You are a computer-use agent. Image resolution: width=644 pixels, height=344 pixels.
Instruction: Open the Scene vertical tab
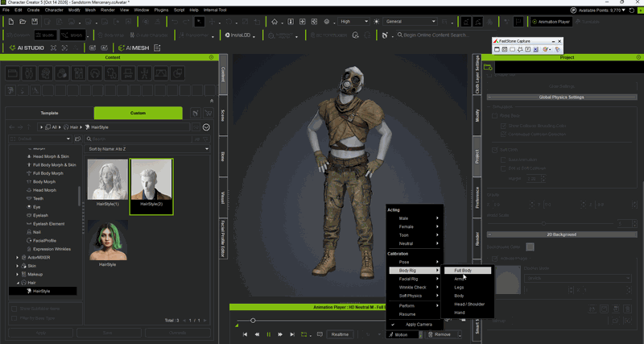click(x=223, y=115)
